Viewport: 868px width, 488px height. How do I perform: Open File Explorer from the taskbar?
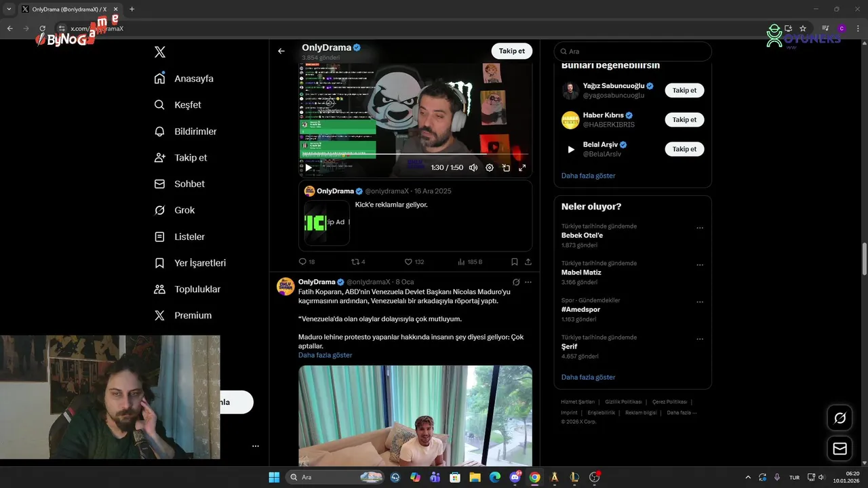point(475,477)
